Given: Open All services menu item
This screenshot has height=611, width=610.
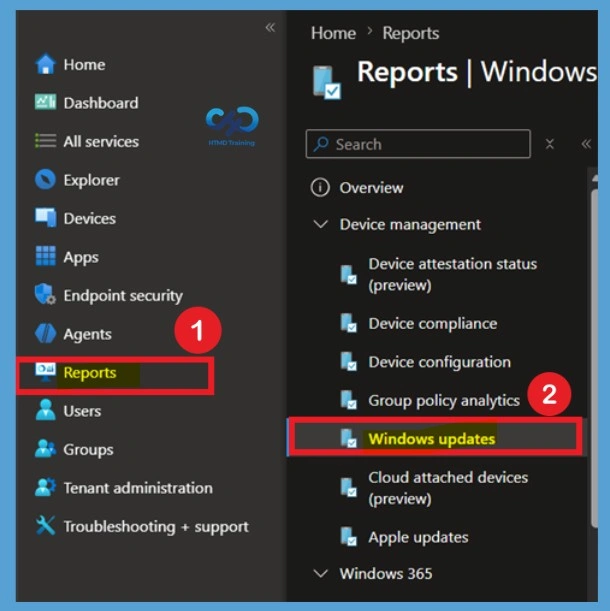Looking at the screenshot, I should point(101,141).
